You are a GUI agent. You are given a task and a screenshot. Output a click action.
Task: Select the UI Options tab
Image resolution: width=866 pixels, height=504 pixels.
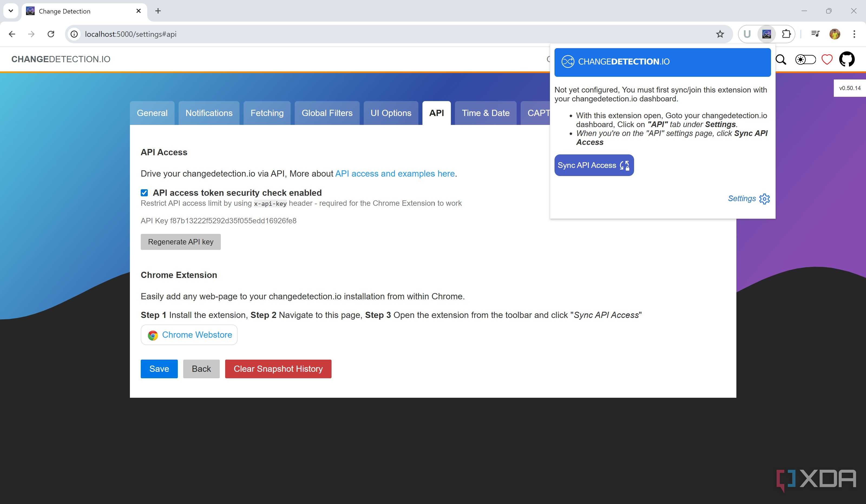pyautogui.click(x=391, y=113)
